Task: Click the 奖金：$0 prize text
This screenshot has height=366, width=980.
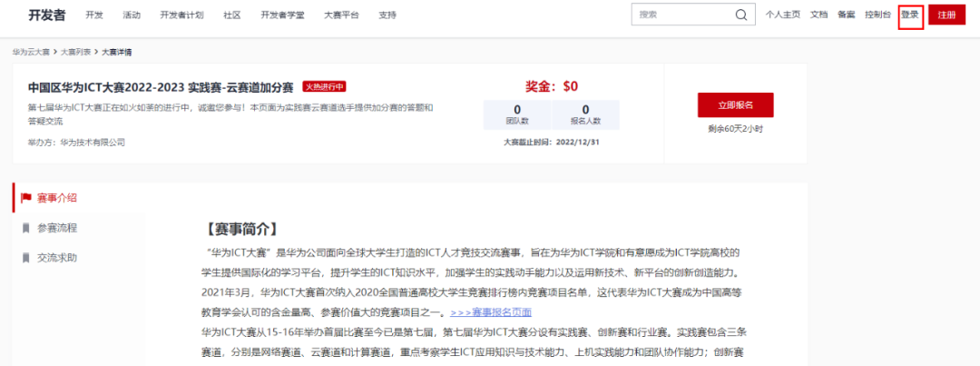Action: tap(552, 86)
